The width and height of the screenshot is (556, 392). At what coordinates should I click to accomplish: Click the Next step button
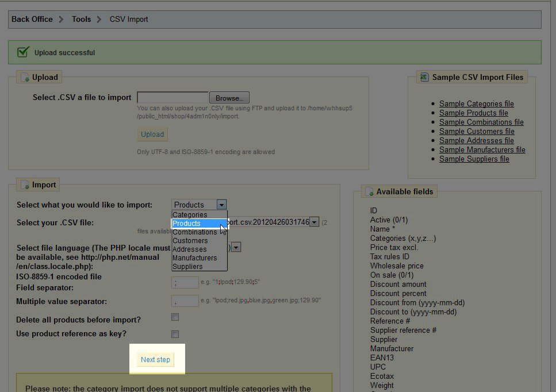click(x=155, y=360)
